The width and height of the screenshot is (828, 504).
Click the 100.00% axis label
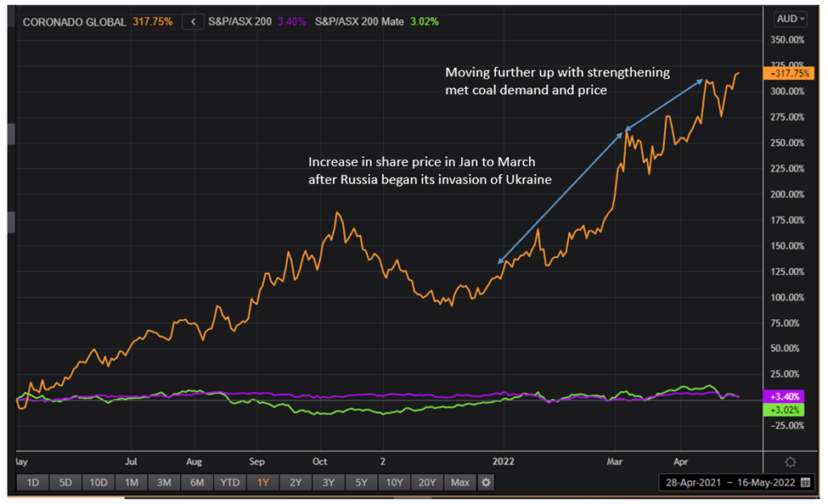(787, 297)
